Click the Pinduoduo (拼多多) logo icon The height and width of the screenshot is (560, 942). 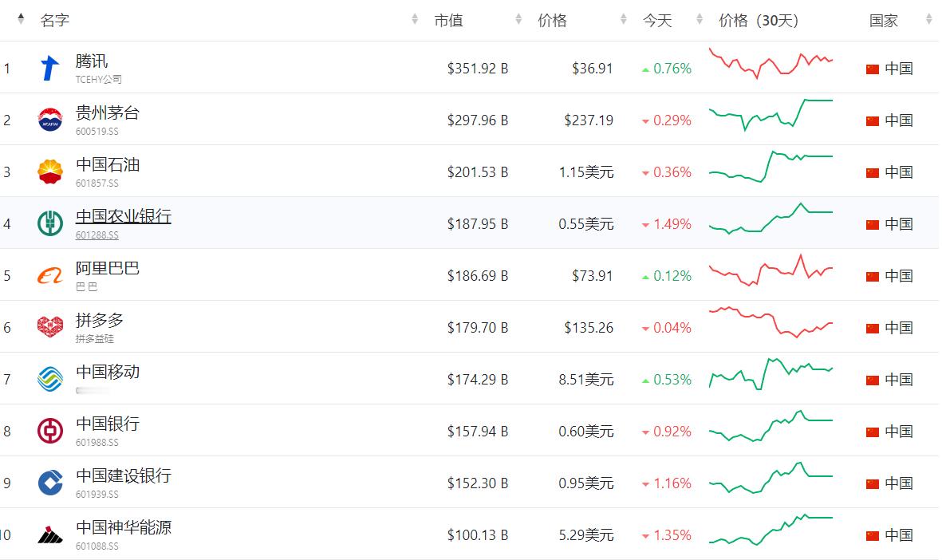(x=50, y=328)
